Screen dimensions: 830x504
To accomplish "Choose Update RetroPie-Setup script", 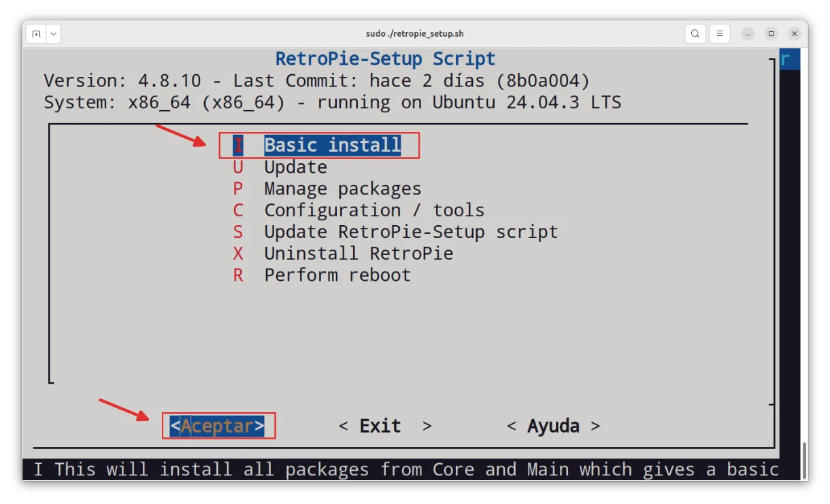I will click(x=410, y=232).
